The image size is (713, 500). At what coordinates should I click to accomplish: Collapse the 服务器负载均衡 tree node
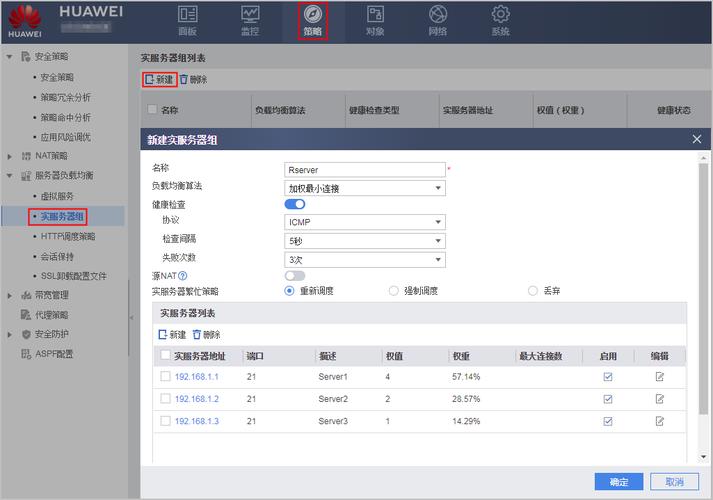(x=10, y=175)
